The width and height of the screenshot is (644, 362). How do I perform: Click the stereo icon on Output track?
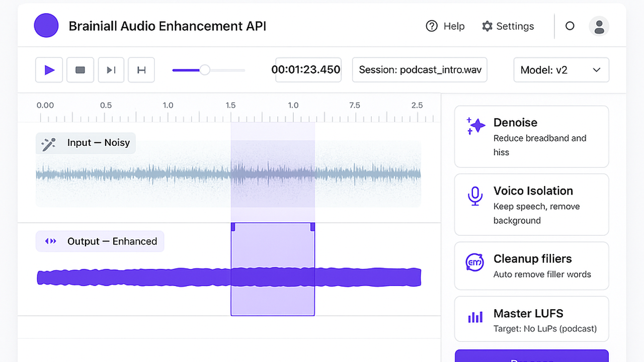[51, 241]
